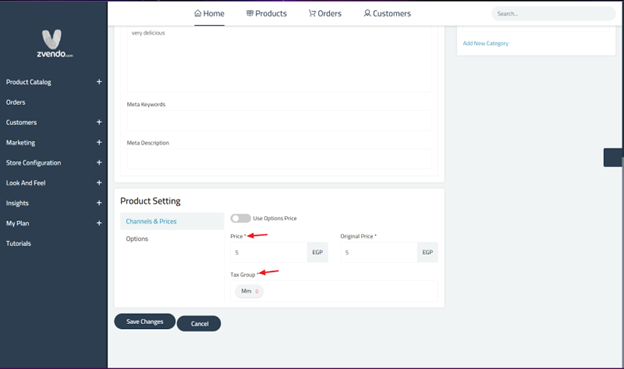
Task: Expand the Marketing plus icon
Action: tap(99, 142)
